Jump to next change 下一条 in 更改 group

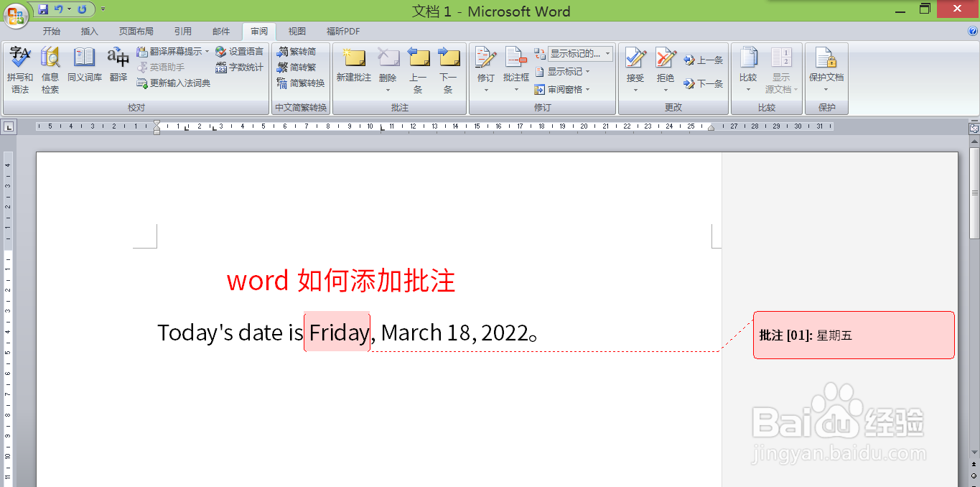[704, 83]
